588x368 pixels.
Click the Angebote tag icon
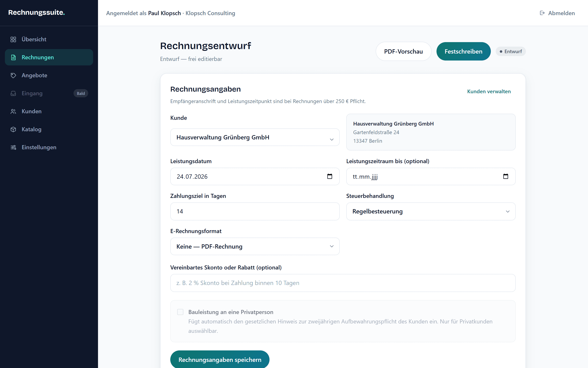[13, 75]
